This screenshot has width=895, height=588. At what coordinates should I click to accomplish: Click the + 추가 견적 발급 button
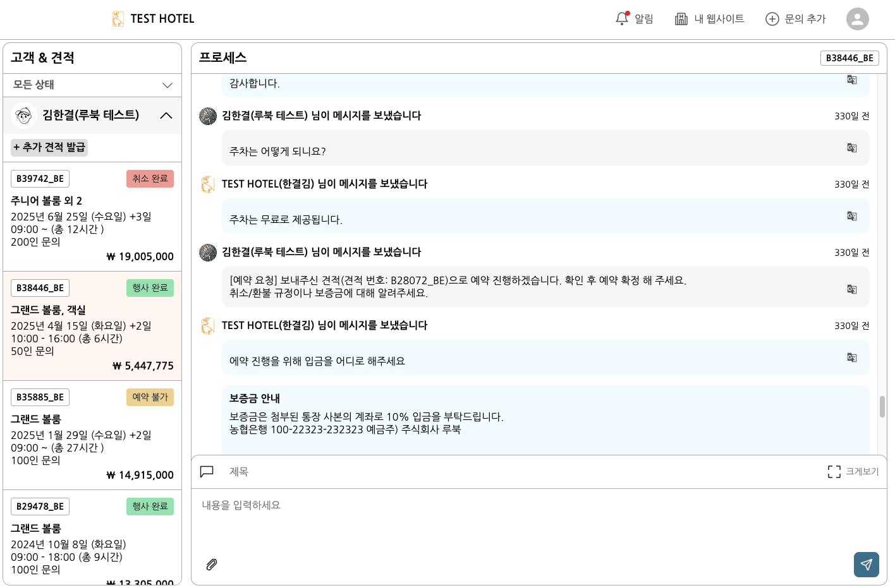click(49, 147)
